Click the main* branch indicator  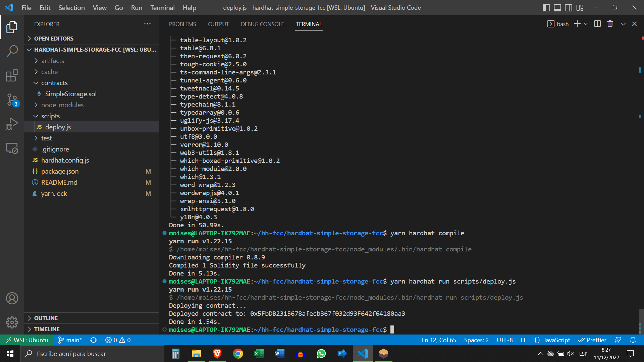tap(70, 340)
